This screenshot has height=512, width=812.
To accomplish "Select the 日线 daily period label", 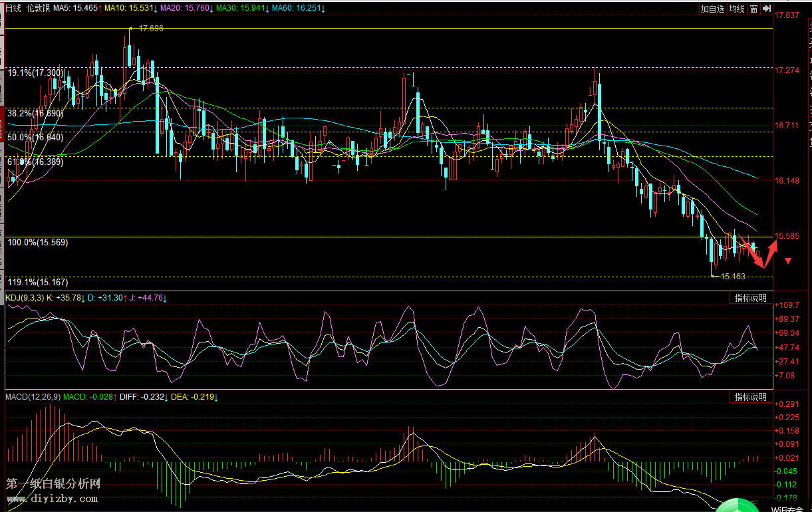I will [x=13, y=8].
